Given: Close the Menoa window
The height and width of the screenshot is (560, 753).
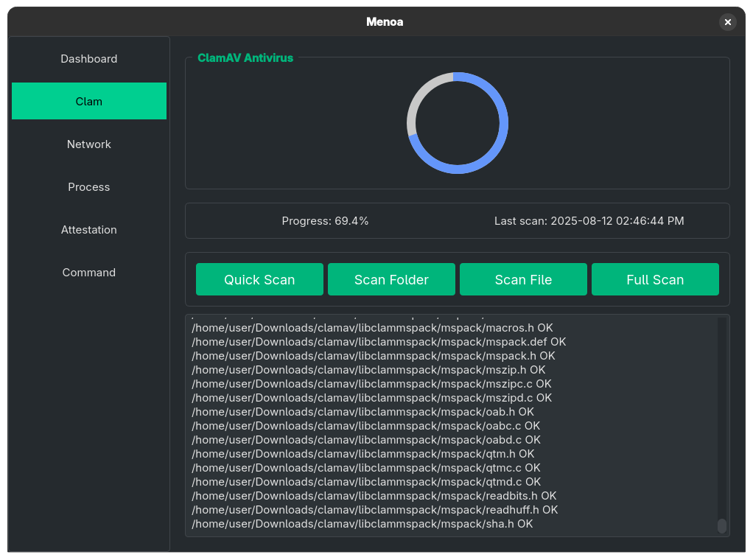Looking at the screenshot, I should 727,22.
